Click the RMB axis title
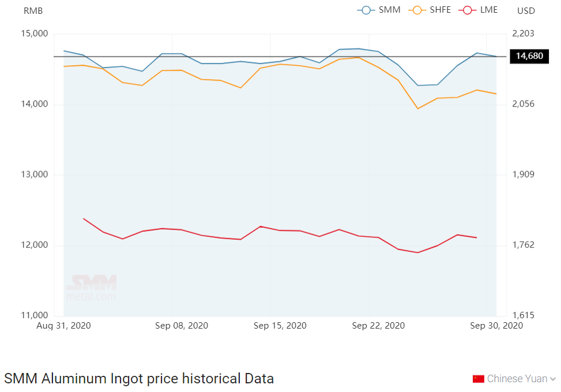The width and height of the screenshot is (561, 392). [x=33, y=11]
